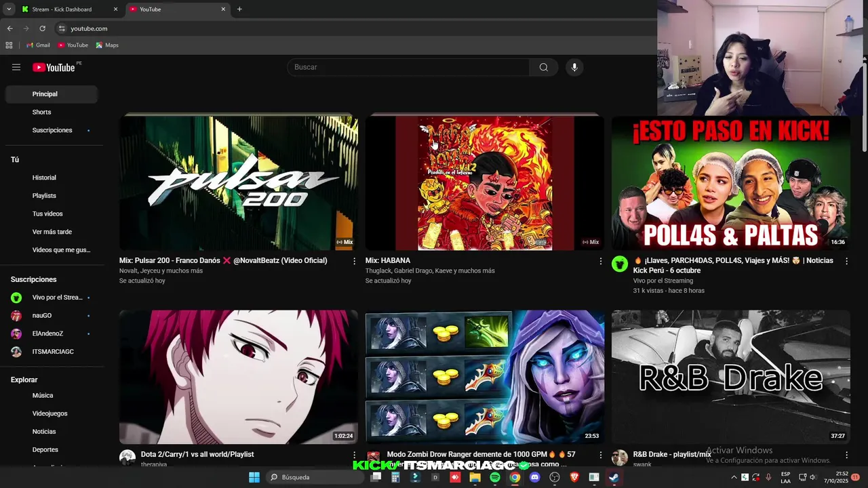Explore Deportes category

click(x=52, y=449)
